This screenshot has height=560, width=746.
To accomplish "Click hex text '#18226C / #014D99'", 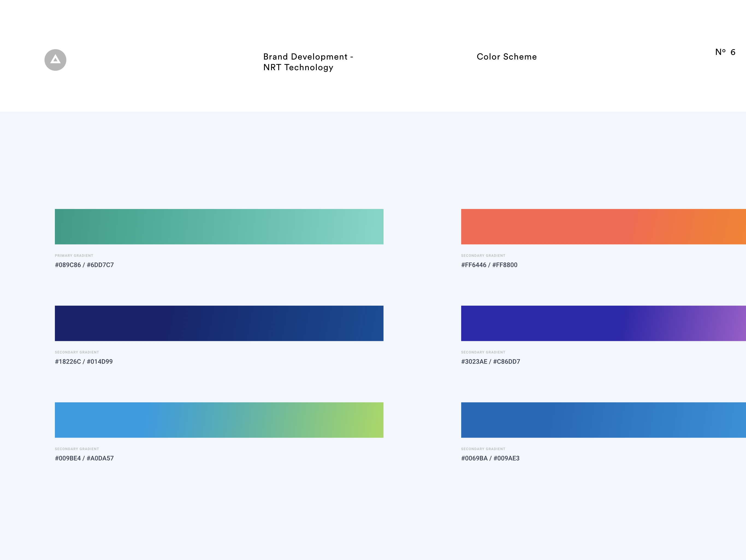I will (84, 362).
